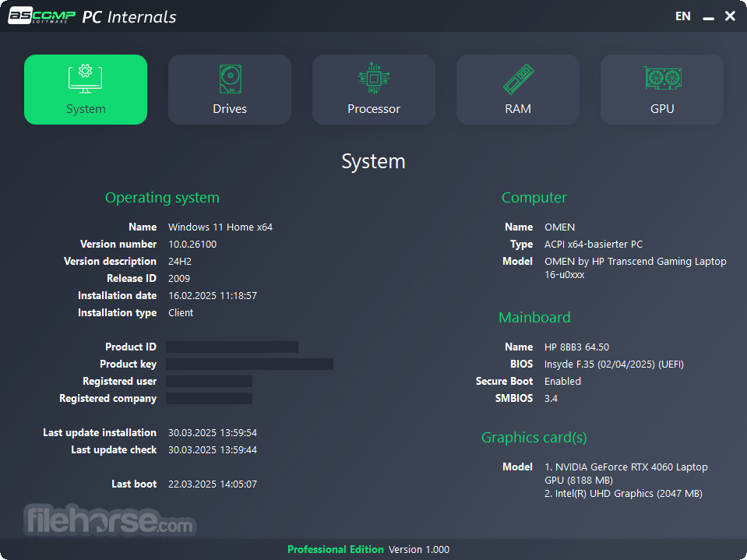Image resolution: width=747 pixels, height=560 pixels.
Task: Switch to the Processor tab label
Action: point(374,109)
